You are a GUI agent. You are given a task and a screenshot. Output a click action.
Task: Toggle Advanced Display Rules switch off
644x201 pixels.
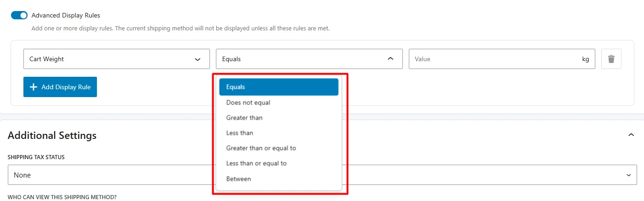pos(19,15)
